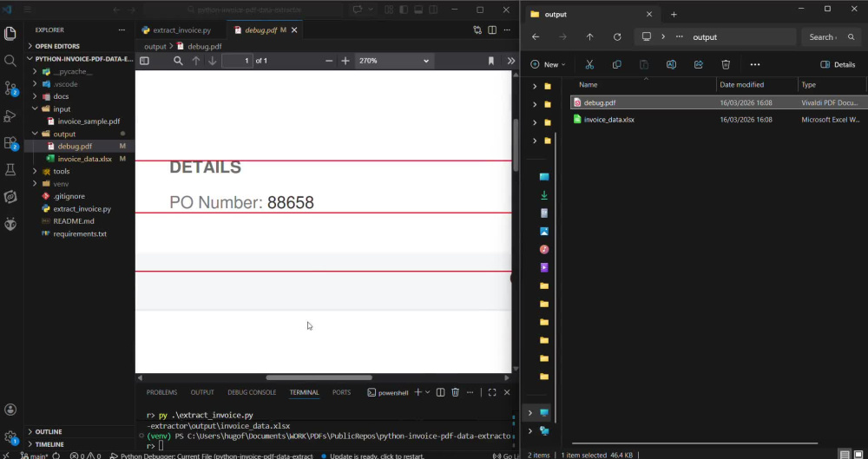Open the errors and warnings status item
The width and height of the screenshot is (868, 459).
pyautogui.click(x=85, y=456)
